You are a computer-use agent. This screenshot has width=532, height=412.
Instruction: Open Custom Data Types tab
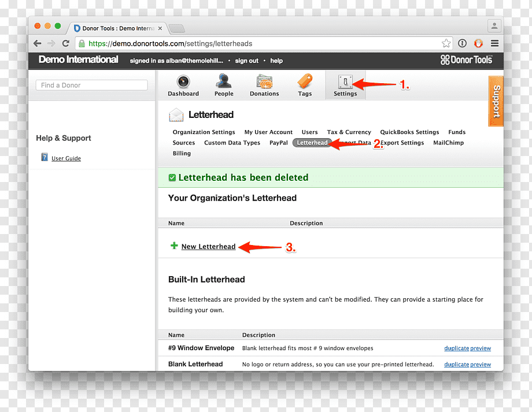pyautogui.click(x=232, y=143)
